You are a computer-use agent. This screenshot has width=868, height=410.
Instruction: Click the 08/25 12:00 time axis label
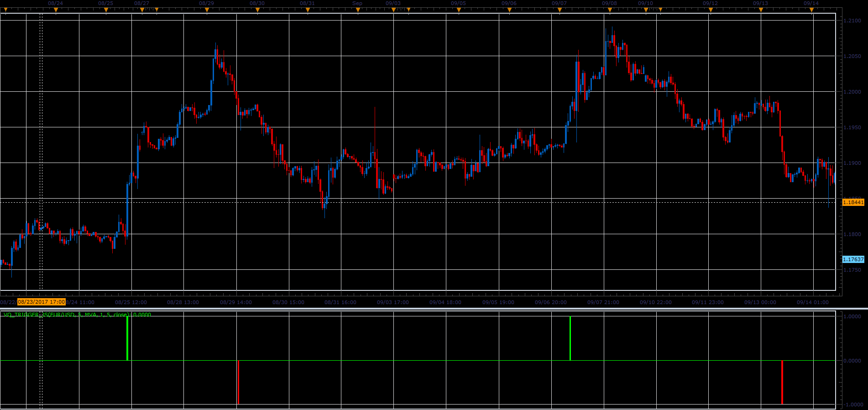(131, 302)
